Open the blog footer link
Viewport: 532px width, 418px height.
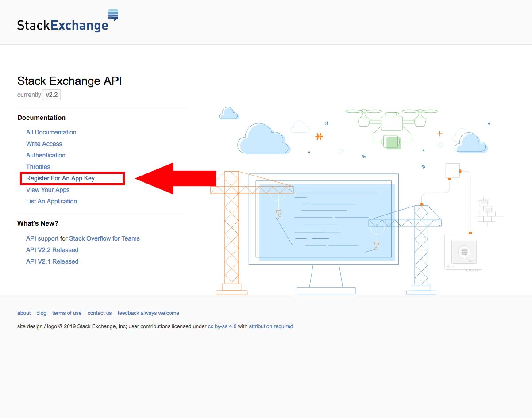tap(42, 313)
